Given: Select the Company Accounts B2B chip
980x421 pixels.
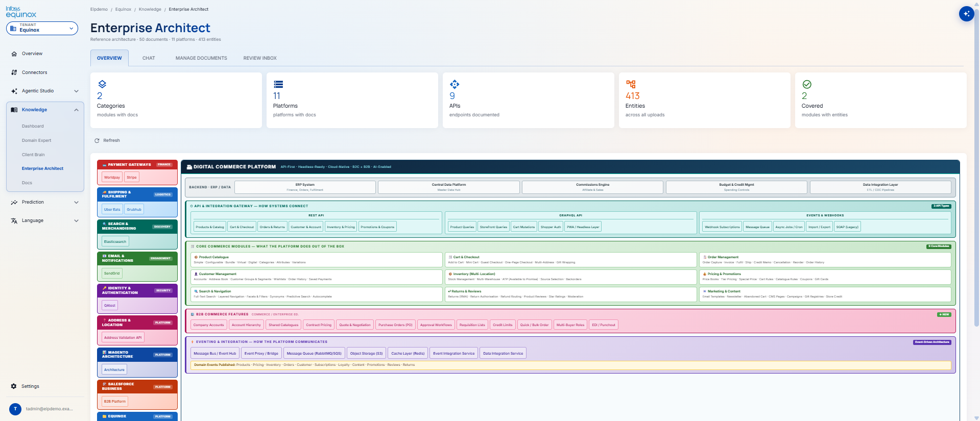Looking at the screenshot, I should tap(208, 325).
